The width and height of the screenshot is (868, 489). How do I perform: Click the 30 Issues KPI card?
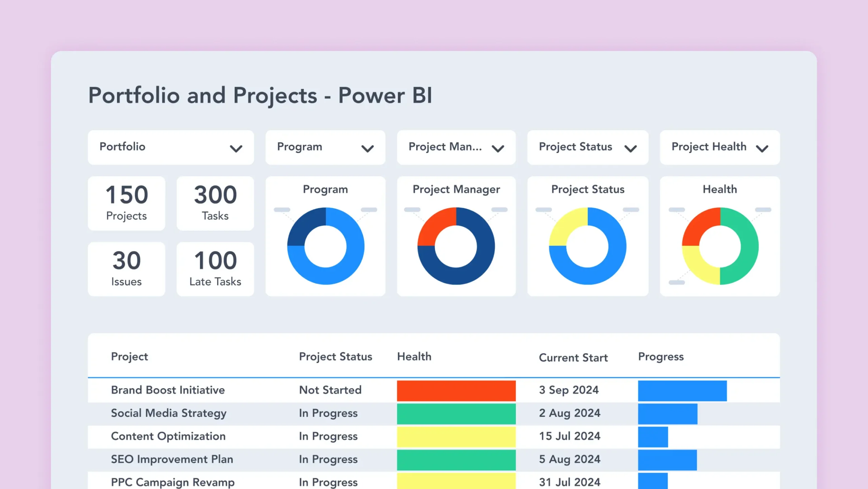126,268
